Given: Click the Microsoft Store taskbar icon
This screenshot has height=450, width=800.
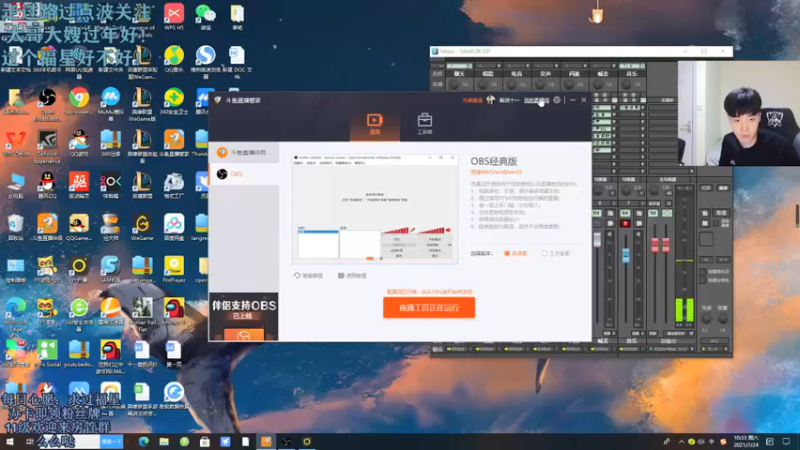Looking at the screenshot, I should click(205, 442).
